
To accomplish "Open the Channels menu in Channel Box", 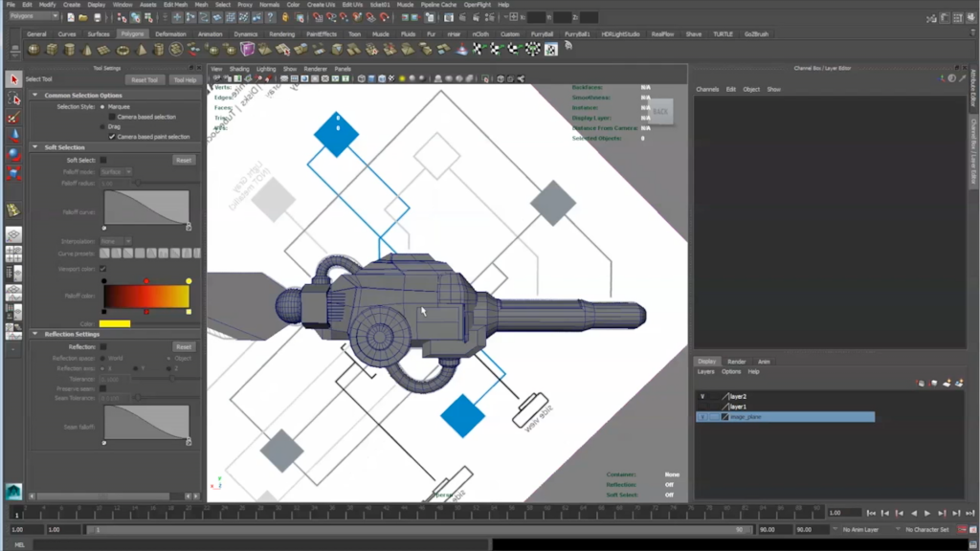I will point(707,89).
